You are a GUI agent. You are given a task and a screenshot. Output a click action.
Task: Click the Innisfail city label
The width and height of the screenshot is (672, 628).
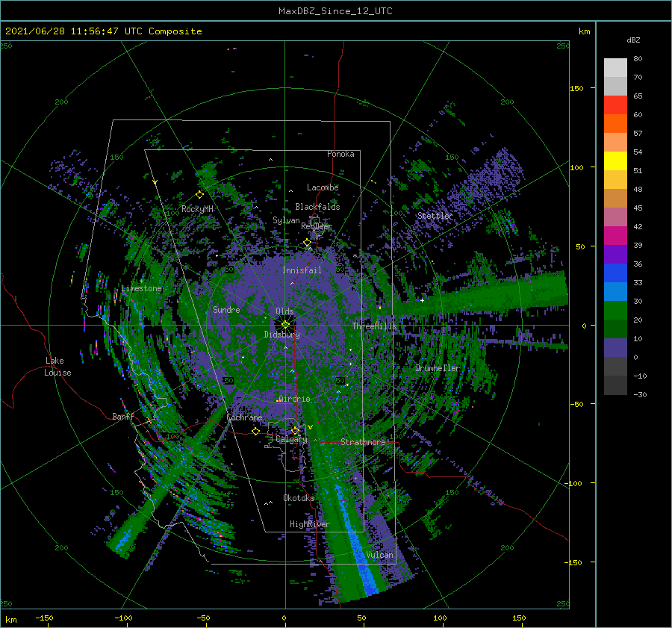pyautogui.click(x=302, y=270)
